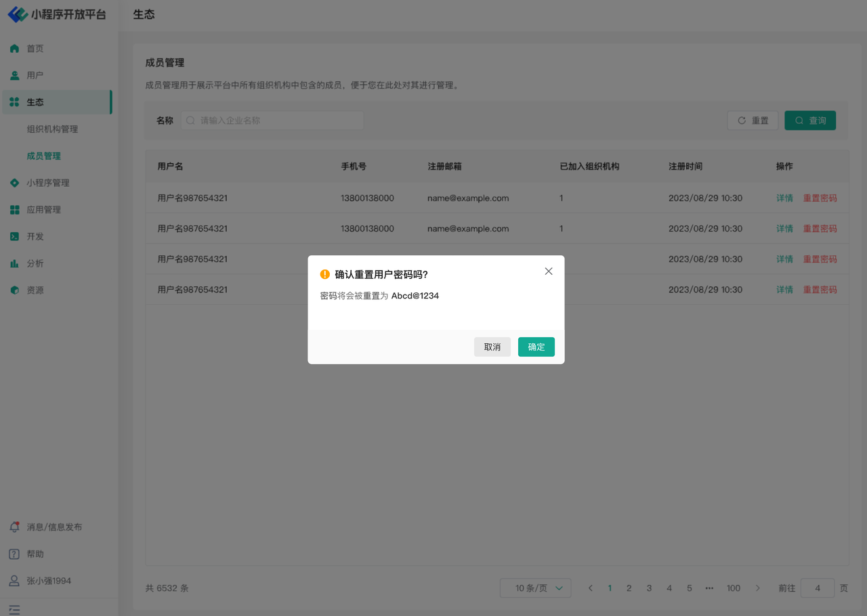The width and height of the screenshot is (867, 616).
Task: Open 组织机构管理 in the sidebar
Action: tap(52, 129)
